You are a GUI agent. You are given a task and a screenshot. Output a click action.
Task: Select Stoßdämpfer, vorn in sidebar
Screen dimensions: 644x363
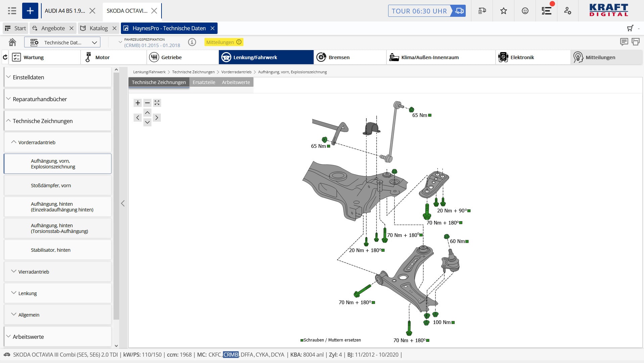[57, 185]
